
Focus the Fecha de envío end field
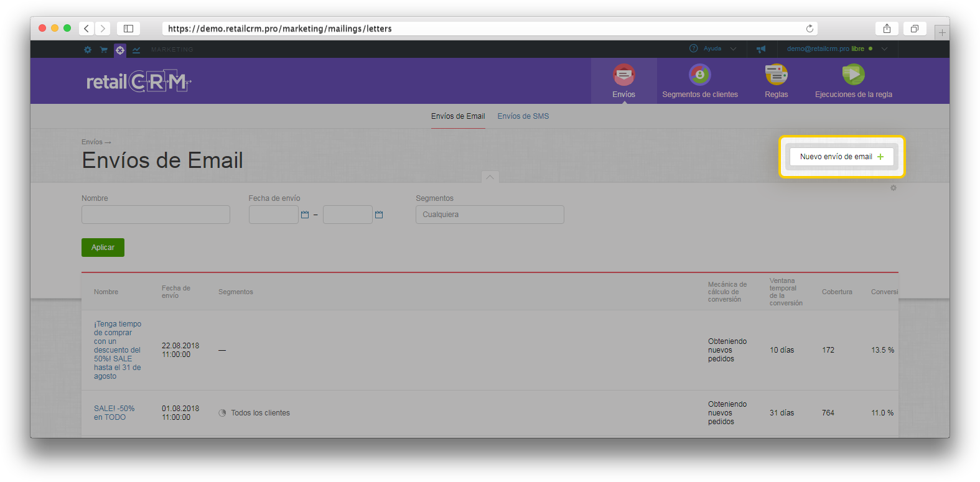pos(348,215)
